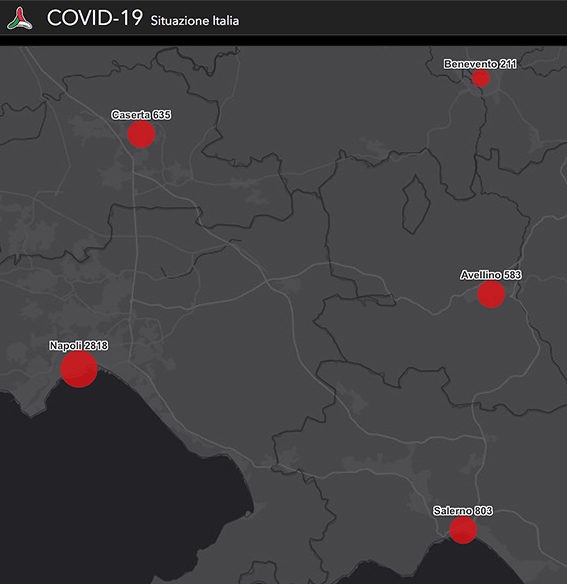Click the Napoli 2818 label
Screen dimensions: 567x584
click(x=79, y=346)
